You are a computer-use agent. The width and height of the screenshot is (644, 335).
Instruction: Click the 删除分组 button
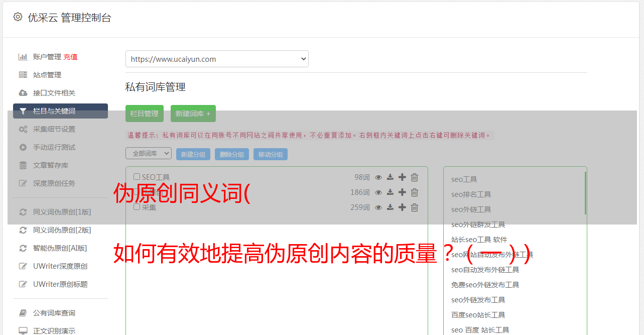click(232, 155)
